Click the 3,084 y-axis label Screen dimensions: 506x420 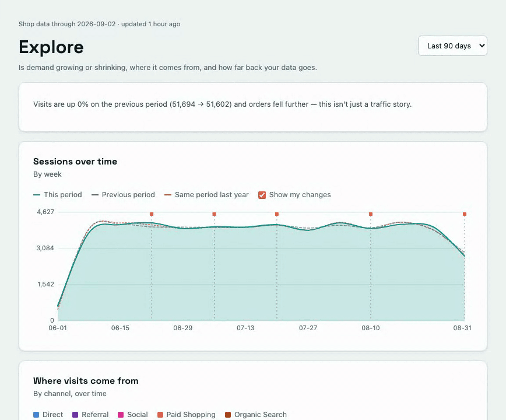(x=45, y=248)
